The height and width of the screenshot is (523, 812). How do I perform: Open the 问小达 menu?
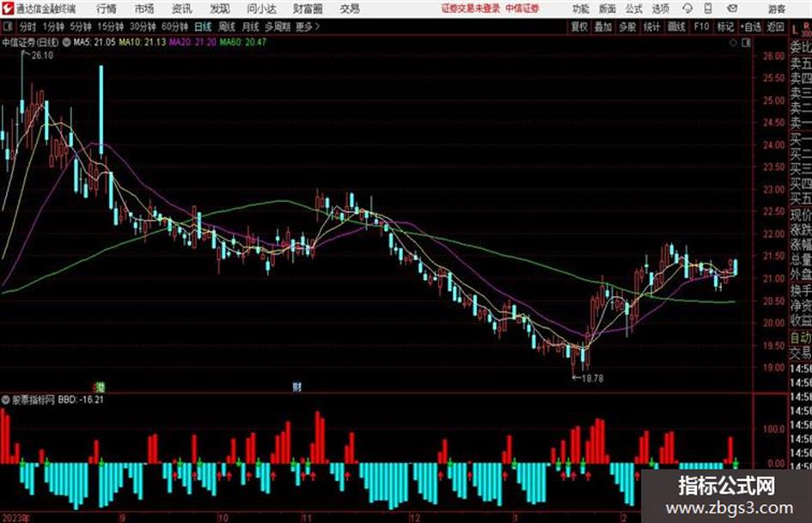(261, 9)
